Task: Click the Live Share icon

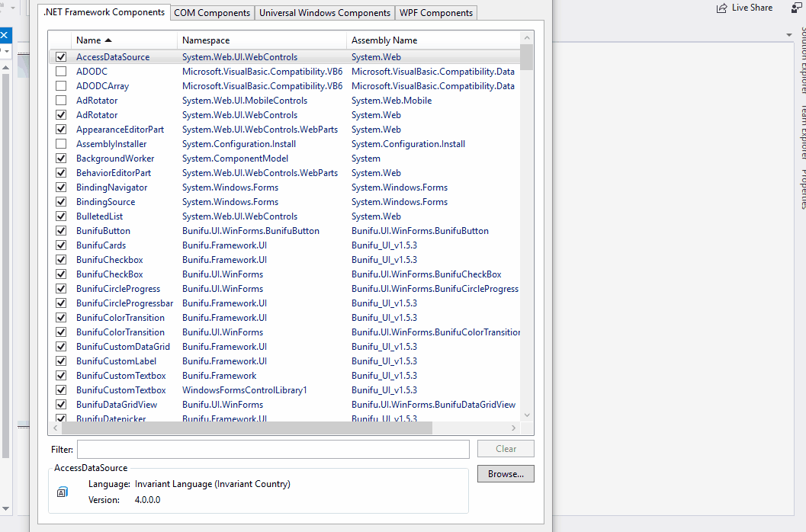Action: click(721, 8)
